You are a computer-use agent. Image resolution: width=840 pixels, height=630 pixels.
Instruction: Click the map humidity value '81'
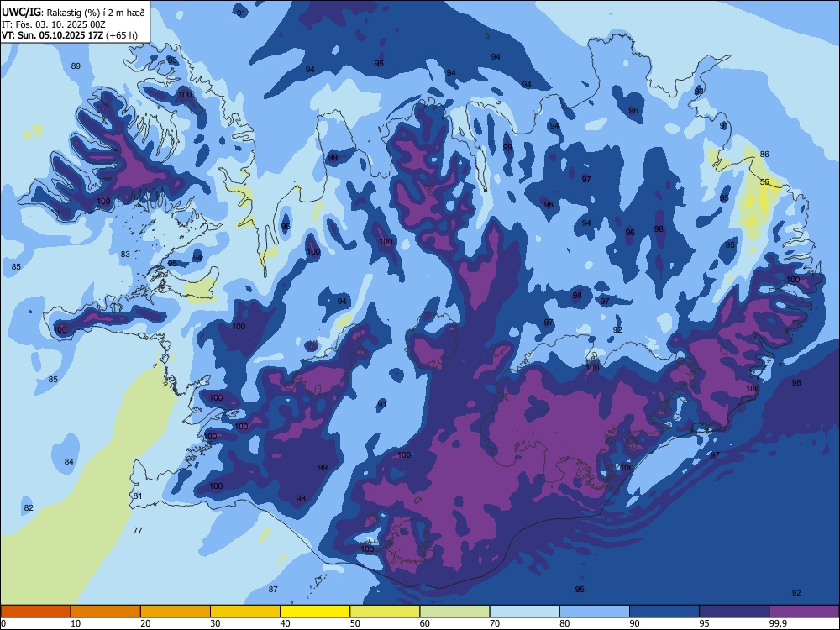pos(138,496)
